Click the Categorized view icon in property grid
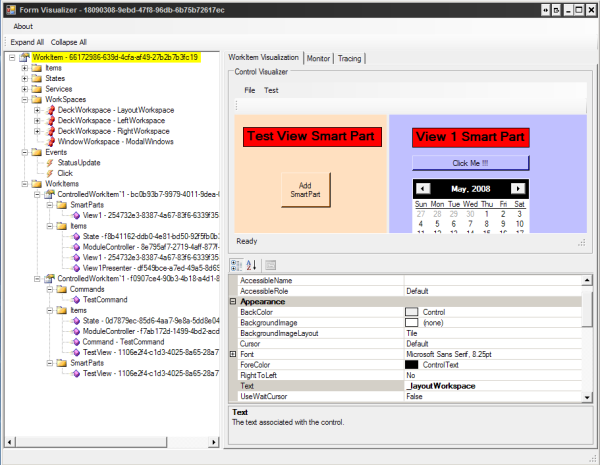This screenshot has width=600, height=465. click(236, 265)
